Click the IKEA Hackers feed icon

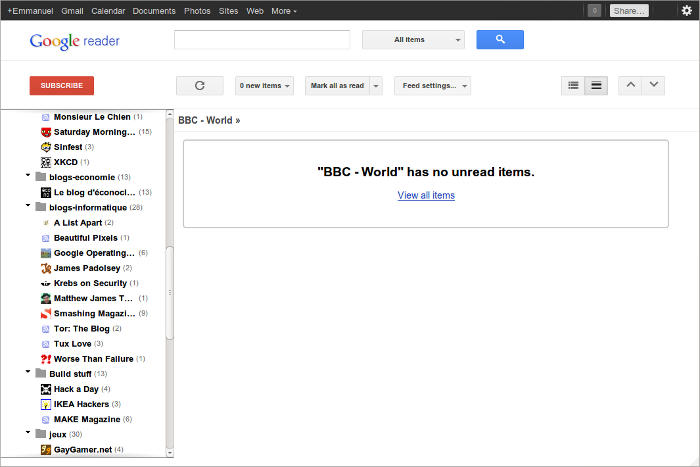tap(46, 404)
